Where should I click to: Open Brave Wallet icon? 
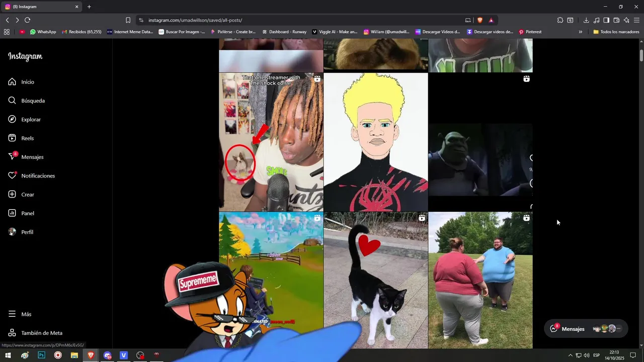point(616,20)
